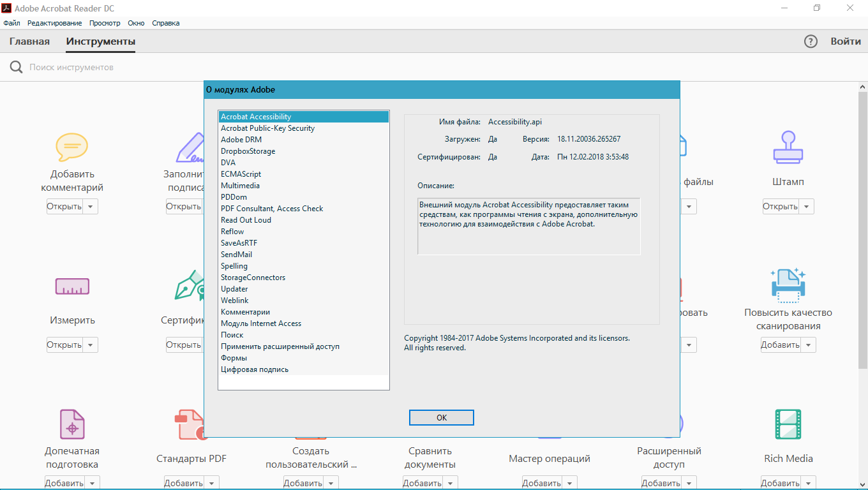The image size is (868, 490).
Task: Select Adobe DRM in modules list
Action: coord(304,140)
